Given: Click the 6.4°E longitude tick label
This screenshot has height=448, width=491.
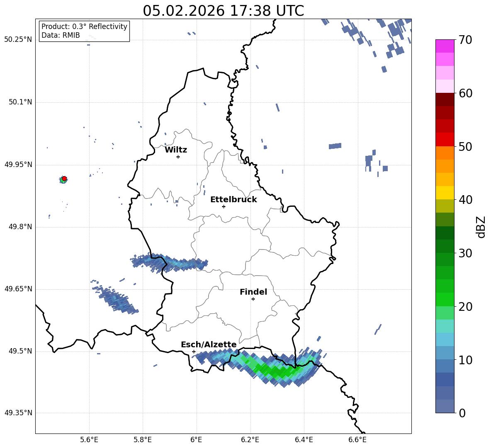Looking at the screenshot, I should 304,440.
